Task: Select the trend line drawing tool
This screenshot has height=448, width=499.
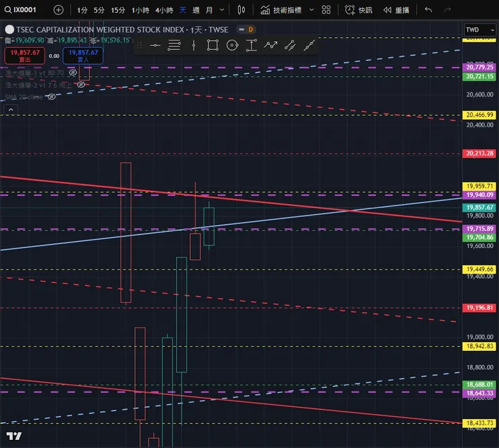Action: coord(309,45)
